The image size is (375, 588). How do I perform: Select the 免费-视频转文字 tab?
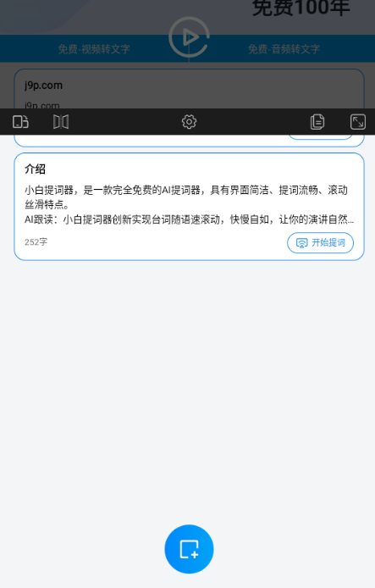click(94, 49)
